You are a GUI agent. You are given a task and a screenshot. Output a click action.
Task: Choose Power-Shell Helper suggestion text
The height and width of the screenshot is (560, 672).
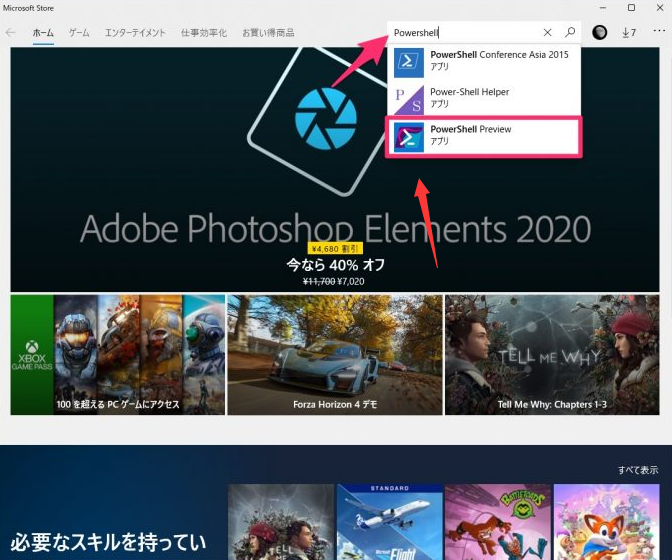[469, 92]
